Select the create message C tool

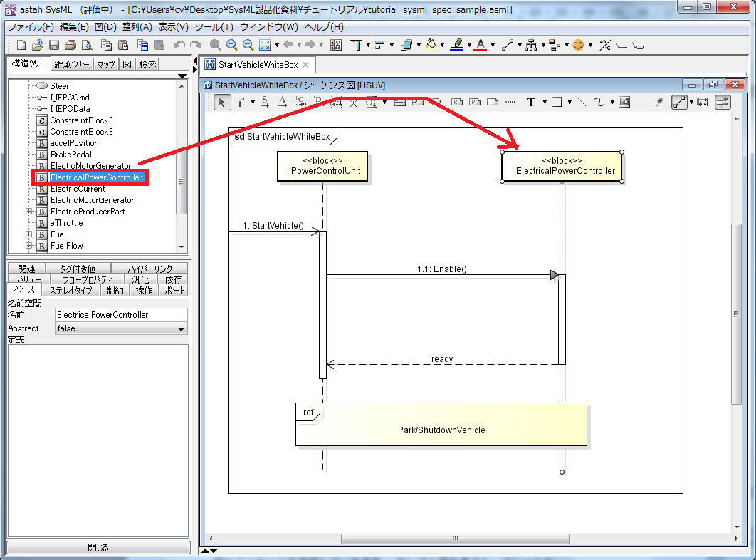[x=300, y=102]
